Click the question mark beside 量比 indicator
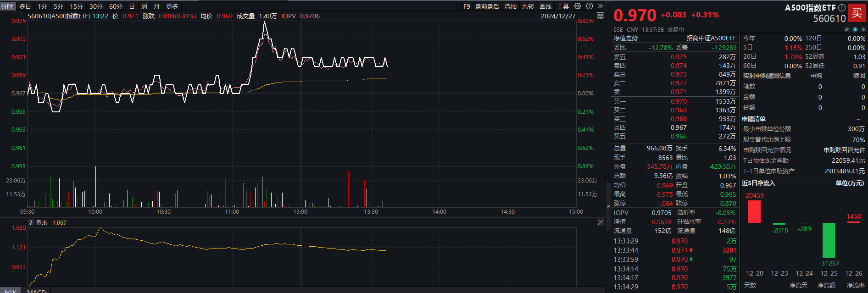868x293 pixels. click(31, 223)
